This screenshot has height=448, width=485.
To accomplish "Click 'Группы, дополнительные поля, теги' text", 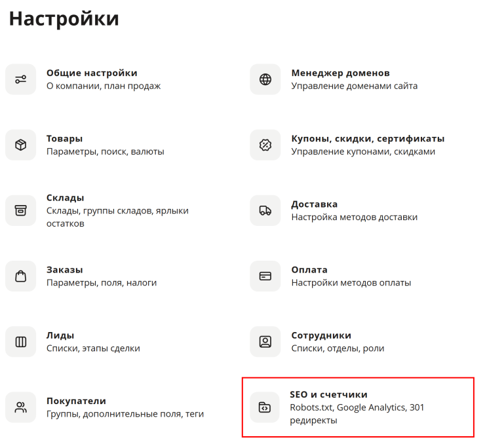I will point(125,414).
